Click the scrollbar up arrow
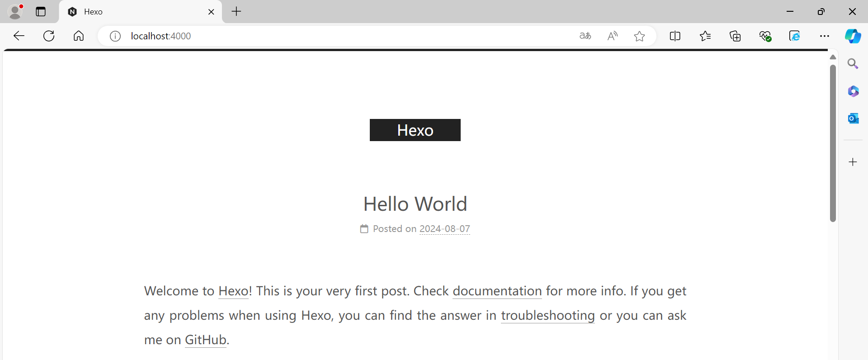Screen dimensions: 868x360 [833, 57]
